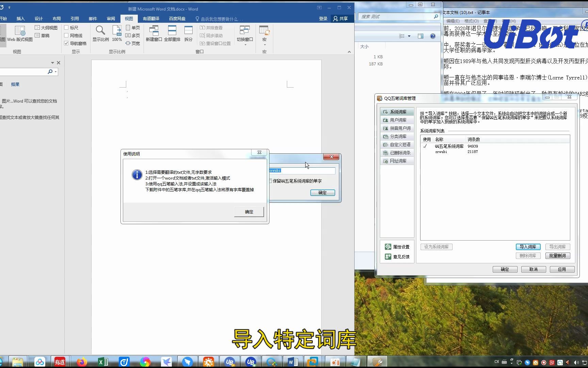This screenshot has height=368, width=588.
Task: Open 意见反馈 in QQ五笔 dialog
Action: pos(397,257)
